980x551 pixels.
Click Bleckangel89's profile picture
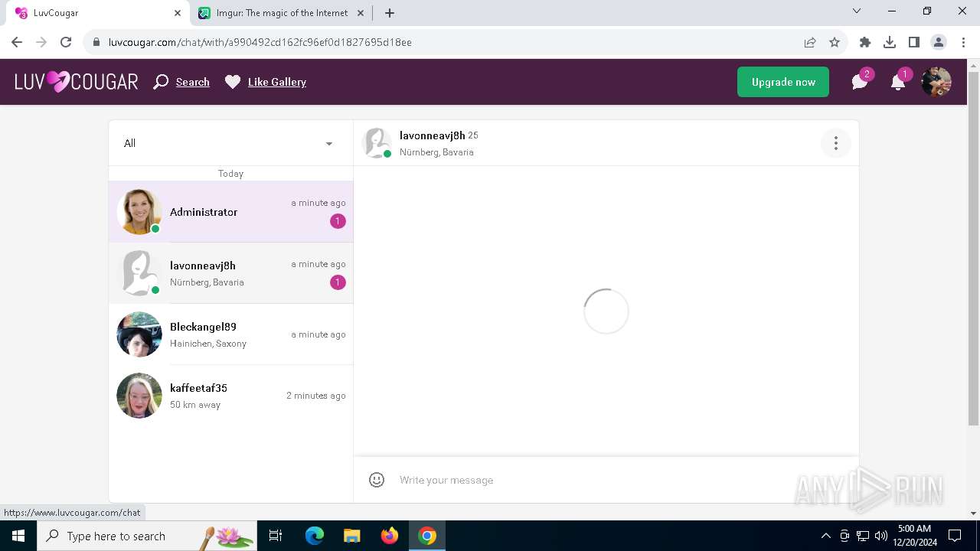click(x=139, y=334)
